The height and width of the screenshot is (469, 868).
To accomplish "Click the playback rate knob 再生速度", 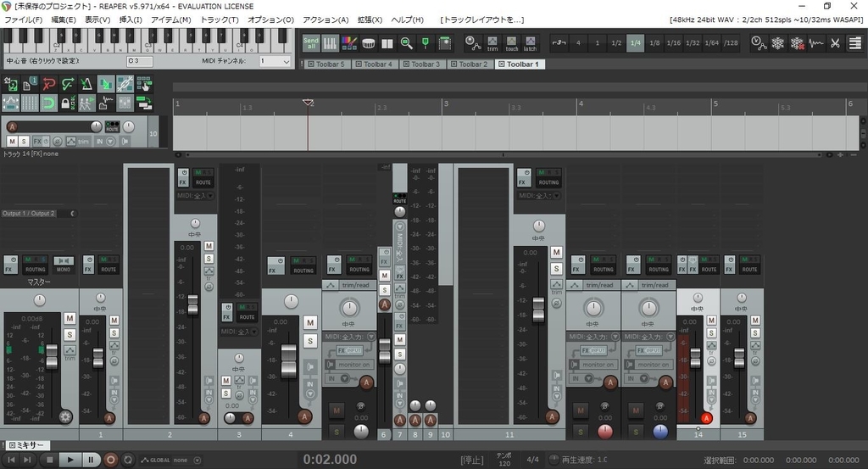I will point(554,460).
